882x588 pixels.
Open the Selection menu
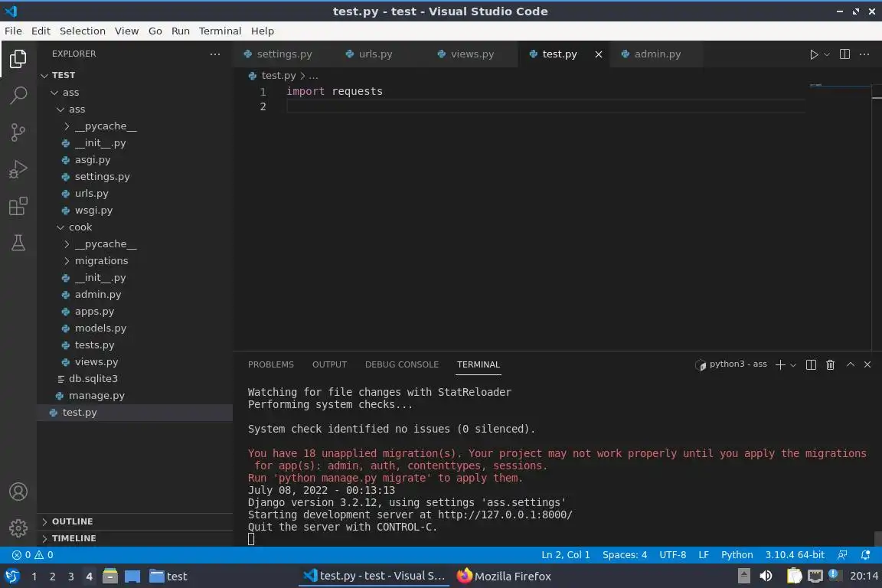click(x=82, y=31)
